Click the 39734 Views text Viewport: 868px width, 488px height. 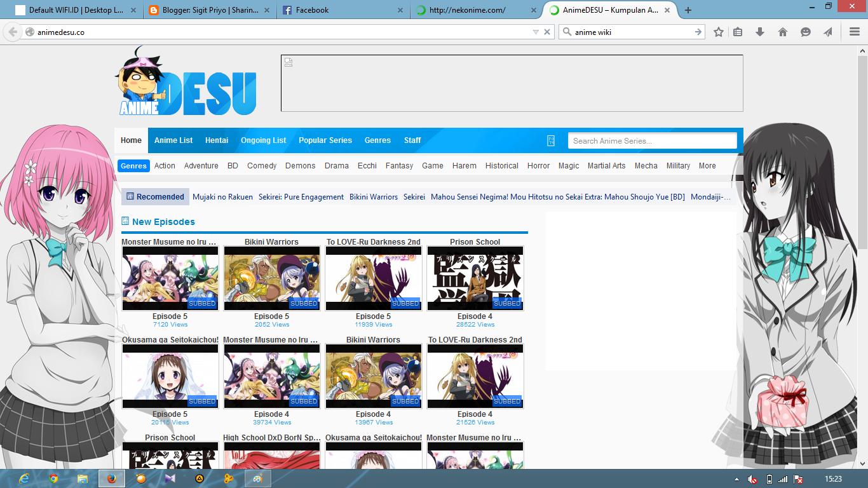[x=272, y=423]
